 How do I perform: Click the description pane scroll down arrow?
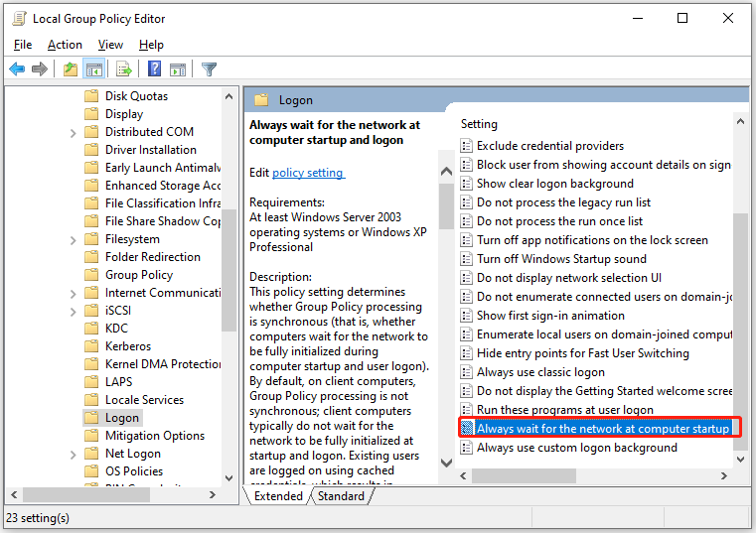(x=446, y=464)
